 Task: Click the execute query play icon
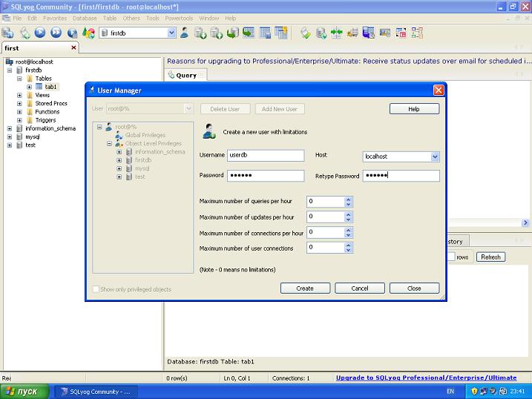(x=40, y=33)
